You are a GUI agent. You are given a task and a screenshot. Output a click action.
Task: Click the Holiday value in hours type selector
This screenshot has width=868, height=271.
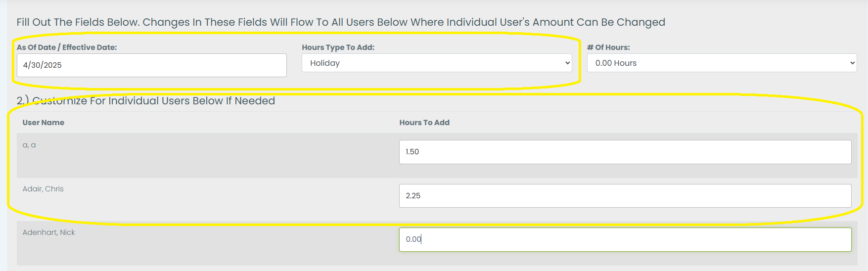(325, 63)
